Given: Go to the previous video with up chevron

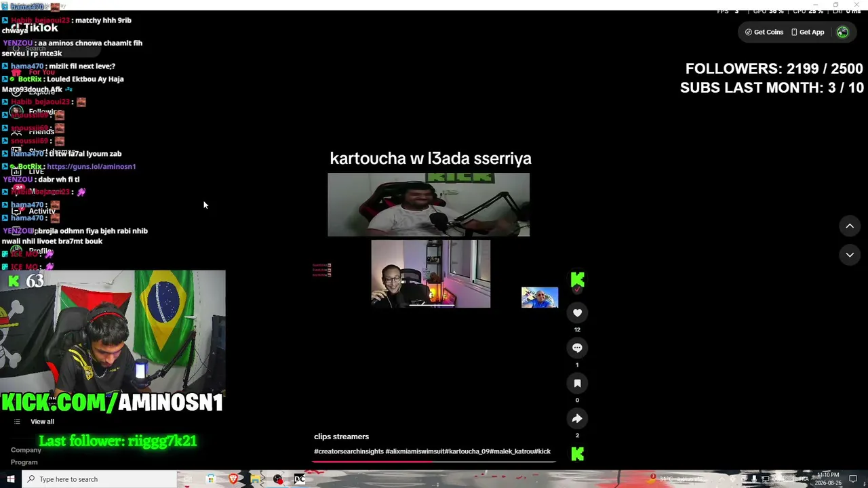Looking at the screenshot, I should [850, 226].
